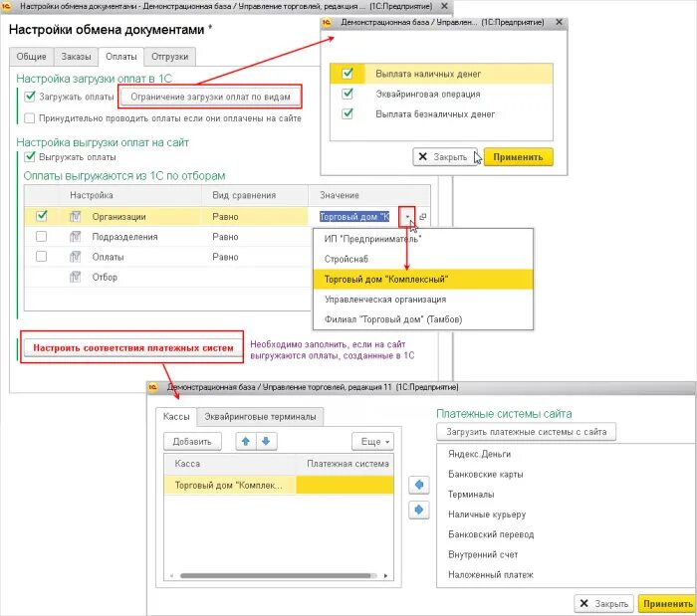Viewport: 697px width, 616px height.
Task: Click the Значение field with Торговый дом
Action: point(354,217)
